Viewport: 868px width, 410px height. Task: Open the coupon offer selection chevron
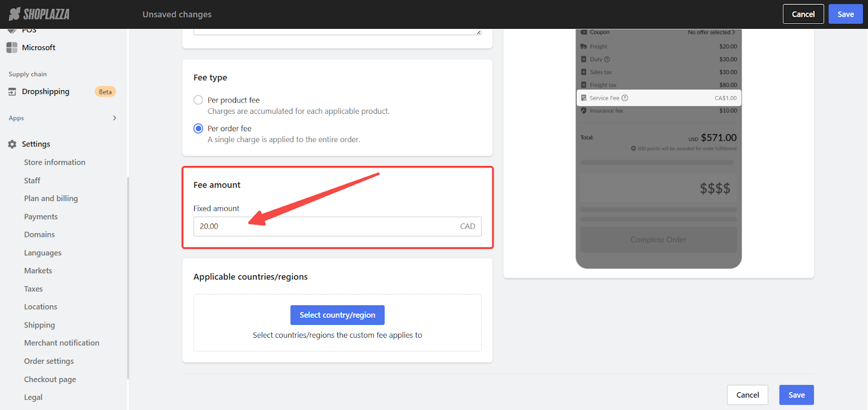coord(733,33)
